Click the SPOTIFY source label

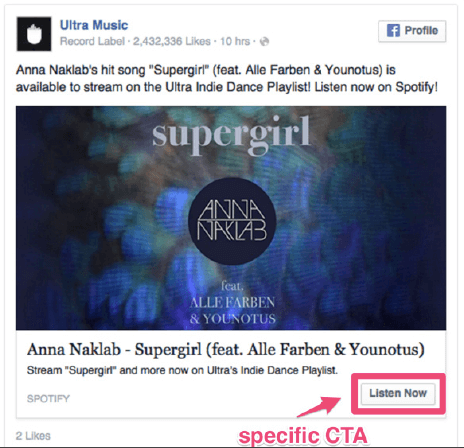[48, 399]
